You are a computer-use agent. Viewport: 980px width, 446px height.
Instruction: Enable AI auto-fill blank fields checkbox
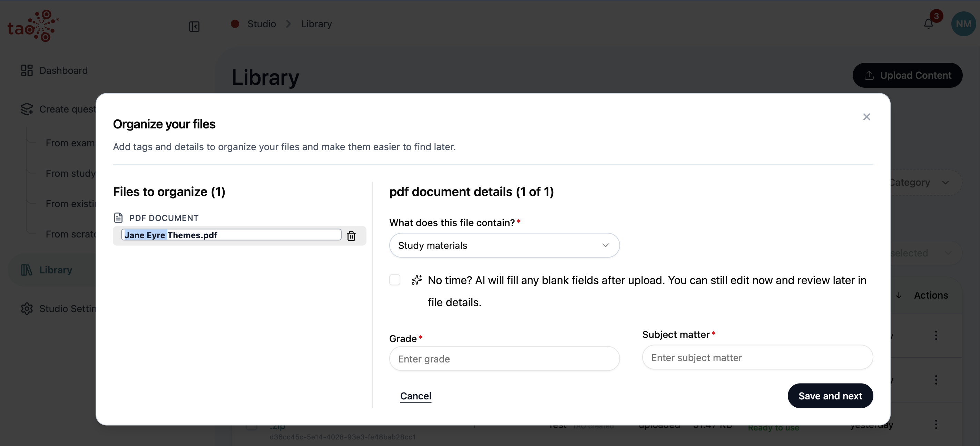click(x=394, y=280)
